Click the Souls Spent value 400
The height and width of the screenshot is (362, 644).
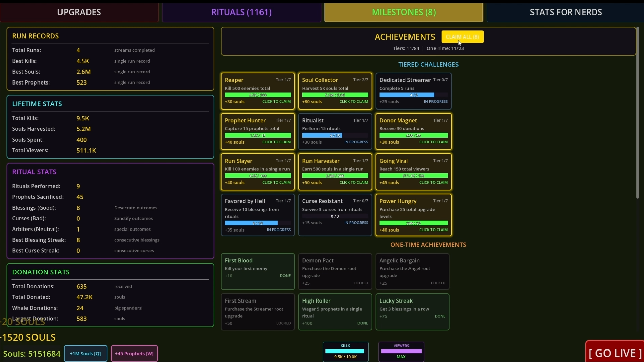(x=82, y=140)
